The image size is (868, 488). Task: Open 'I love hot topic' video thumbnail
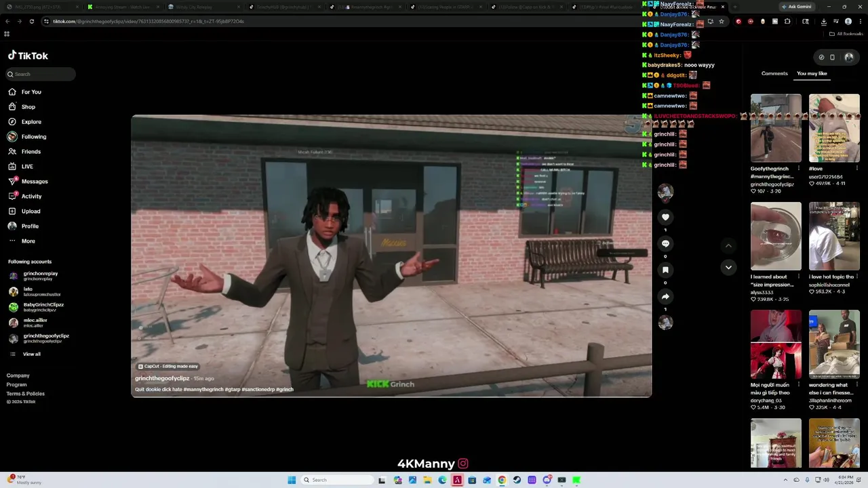[x=834, y=236]
